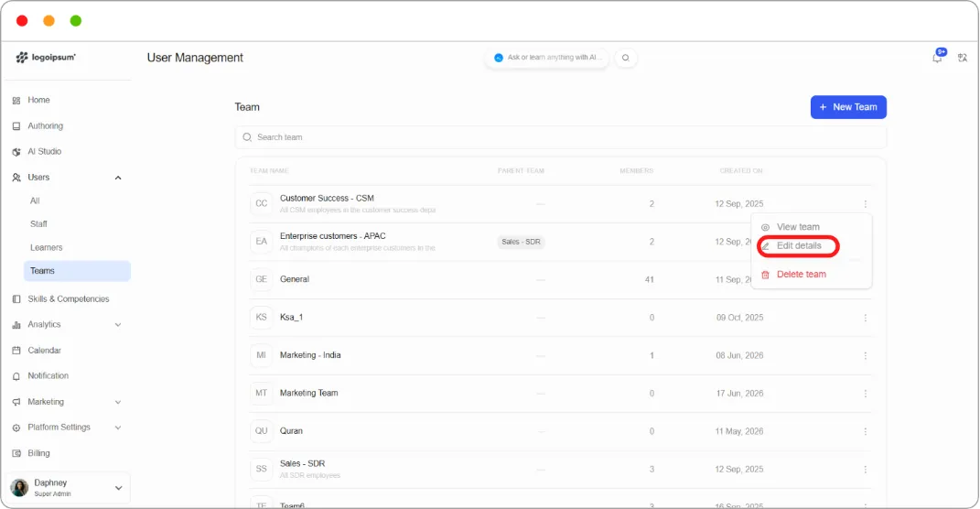Viewport: 980px width, 509px height.
Task: Open the Home sidebar item
Action: point(38,100)
